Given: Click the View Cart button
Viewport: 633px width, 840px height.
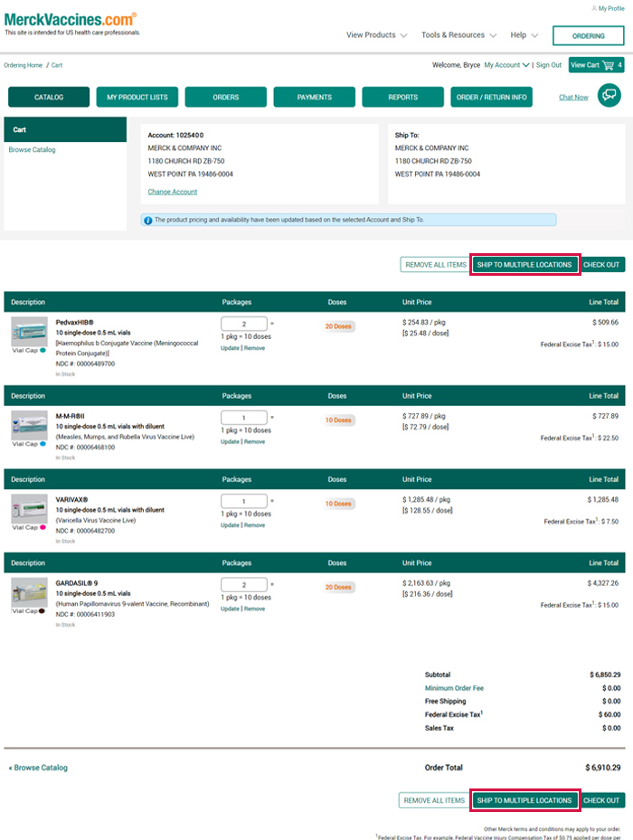Looking at the screenshot, I should coord(596,65).
